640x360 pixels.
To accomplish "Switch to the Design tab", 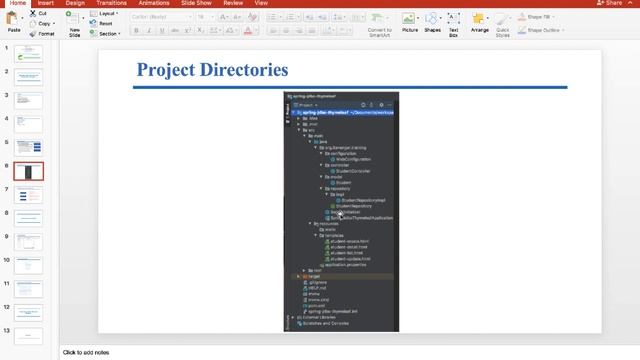I will 75,3.
